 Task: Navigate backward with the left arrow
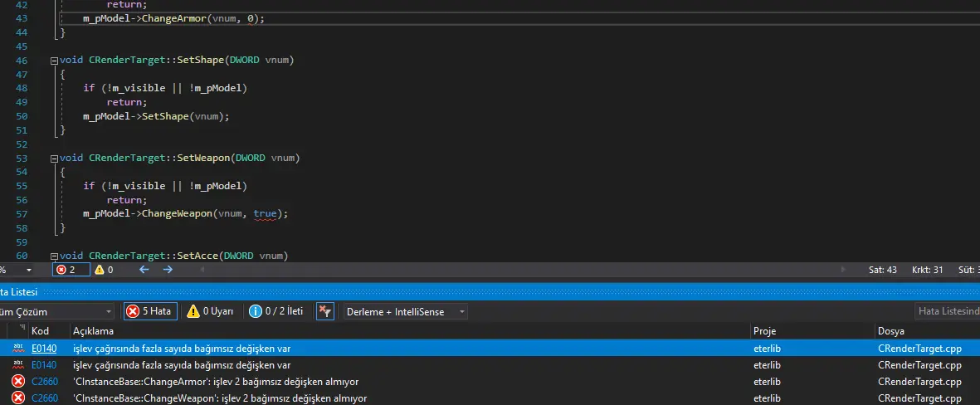coord(144,270)
